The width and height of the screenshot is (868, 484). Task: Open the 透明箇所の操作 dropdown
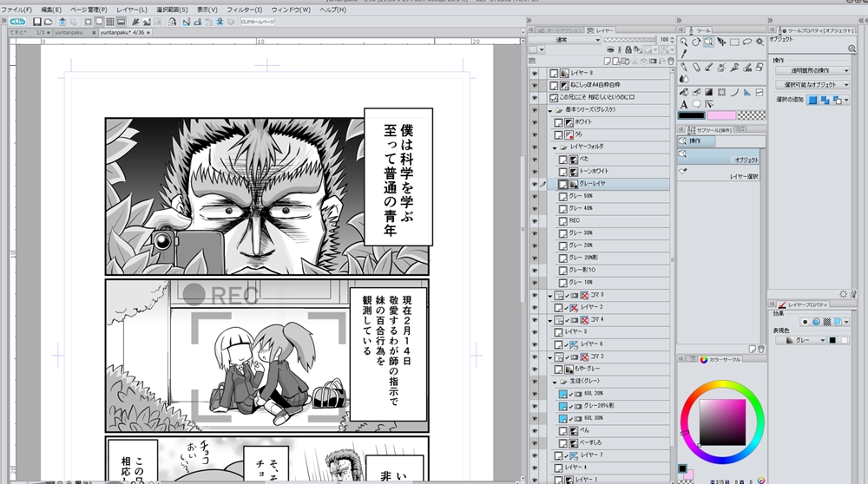[812, 70]
